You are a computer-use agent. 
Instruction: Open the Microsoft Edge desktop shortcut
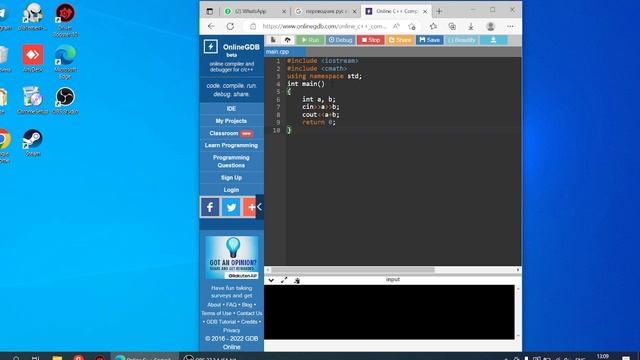65,62
